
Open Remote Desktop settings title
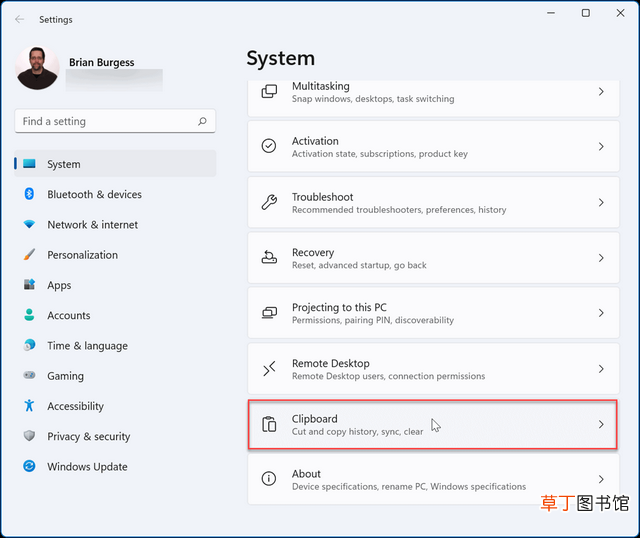331,363
